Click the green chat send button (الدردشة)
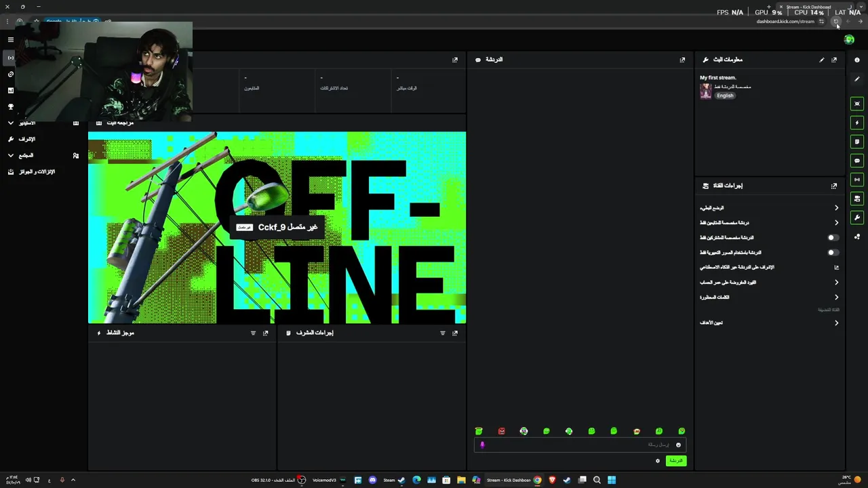 coord(676,461)
